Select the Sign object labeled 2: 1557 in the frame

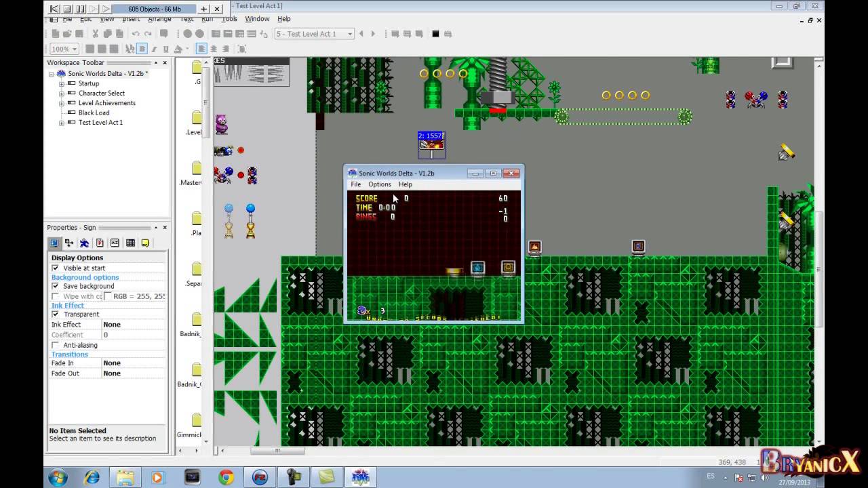tap(431, 144)
